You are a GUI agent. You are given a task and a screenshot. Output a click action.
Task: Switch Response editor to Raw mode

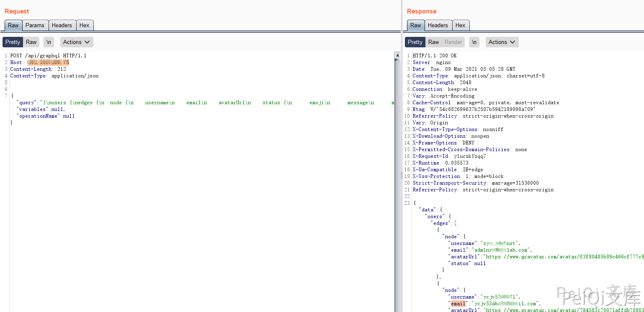click(433, 42)
